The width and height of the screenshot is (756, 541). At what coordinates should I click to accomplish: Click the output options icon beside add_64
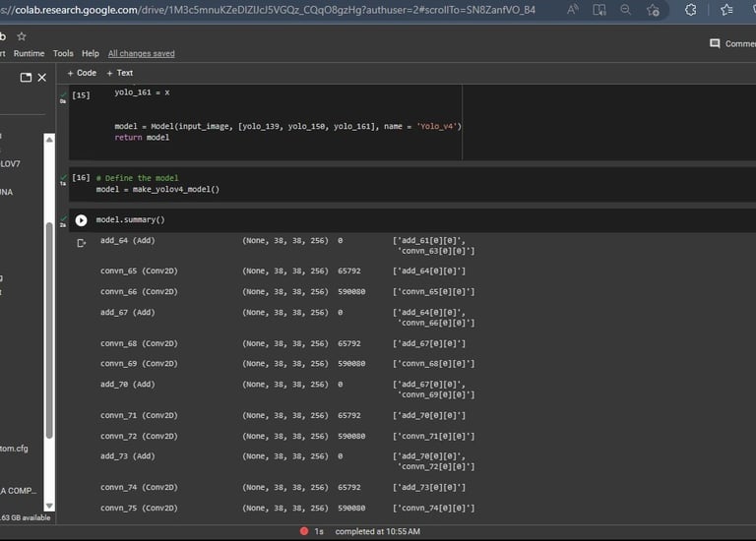[x=82, y=242]
